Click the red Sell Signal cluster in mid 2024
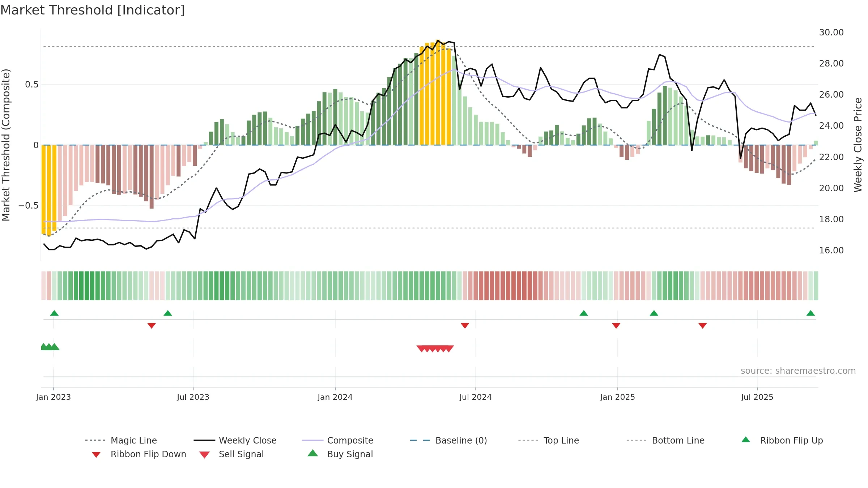 pyautogui.click(x=435, y=348)
